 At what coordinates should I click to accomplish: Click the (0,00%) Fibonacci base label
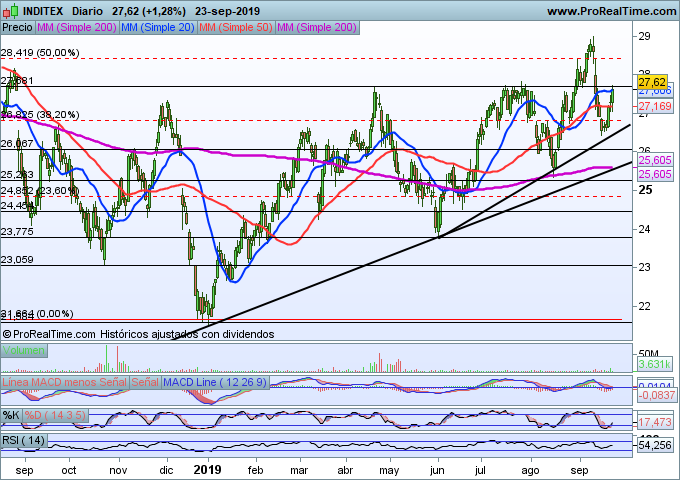[55, 313]
